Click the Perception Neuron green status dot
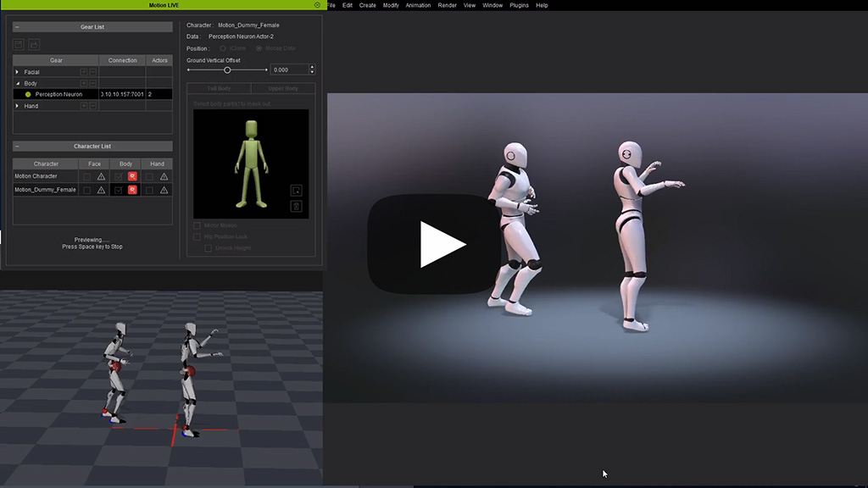 pyautogui.click(x=28, y=94)
